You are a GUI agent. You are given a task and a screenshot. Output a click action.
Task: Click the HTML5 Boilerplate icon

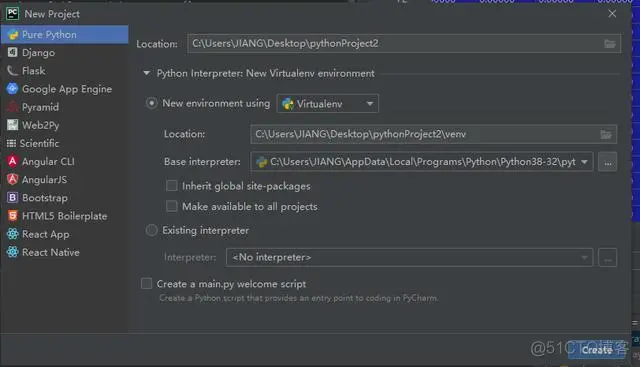[13, 216]
